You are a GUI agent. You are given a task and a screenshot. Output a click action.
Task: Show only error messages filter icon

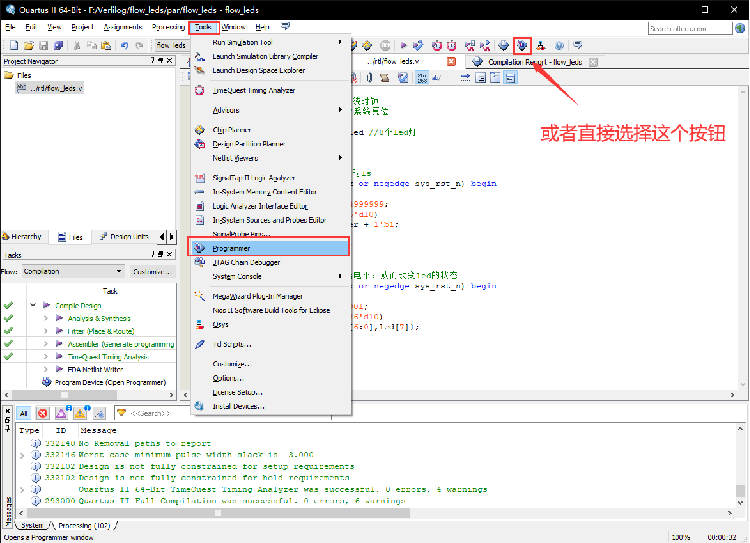pyautogui.click(x=43, y=413)
